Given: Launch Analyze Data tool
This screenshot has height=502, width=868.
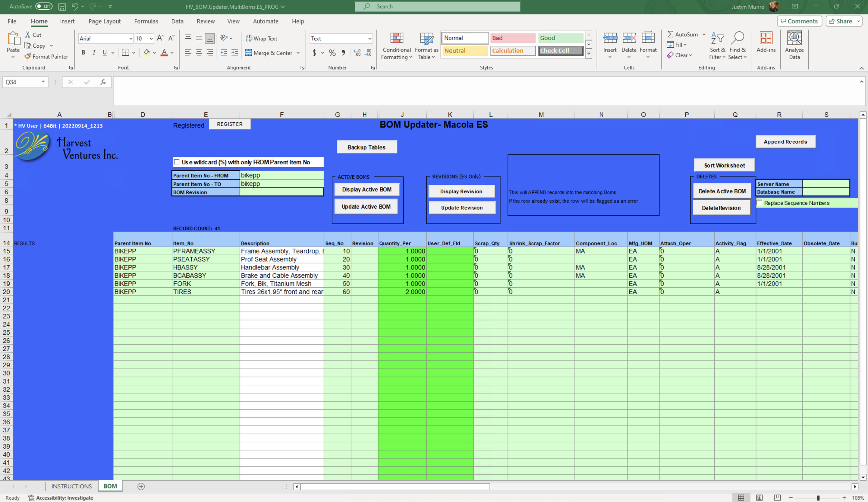Looking at the screenshot, I should coord(794,45).
